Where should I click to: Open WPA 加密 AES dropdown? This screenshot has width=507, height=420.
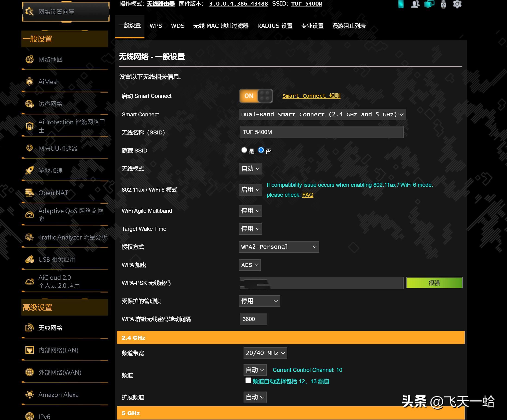tap(250, 265)
